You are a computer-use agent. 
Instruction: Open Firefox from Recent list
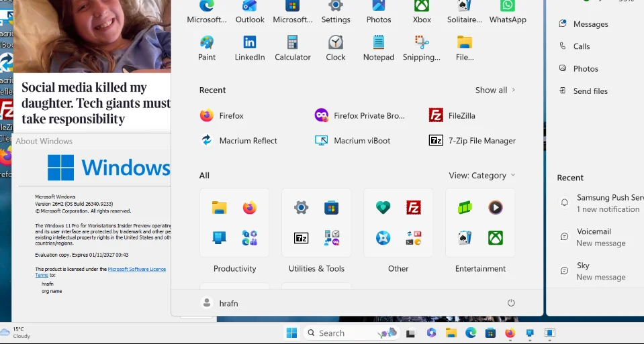(222, 115)
